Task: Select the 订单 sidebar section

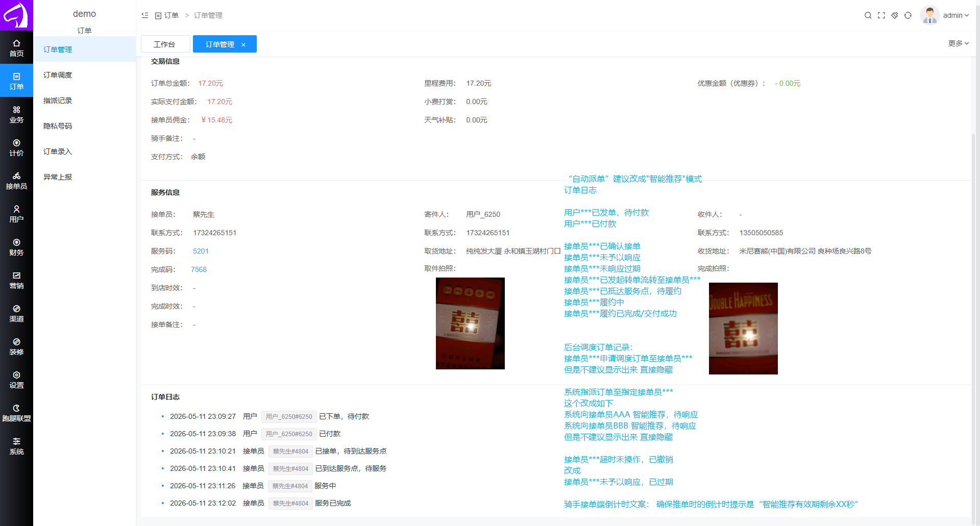Action: point(16,81)
